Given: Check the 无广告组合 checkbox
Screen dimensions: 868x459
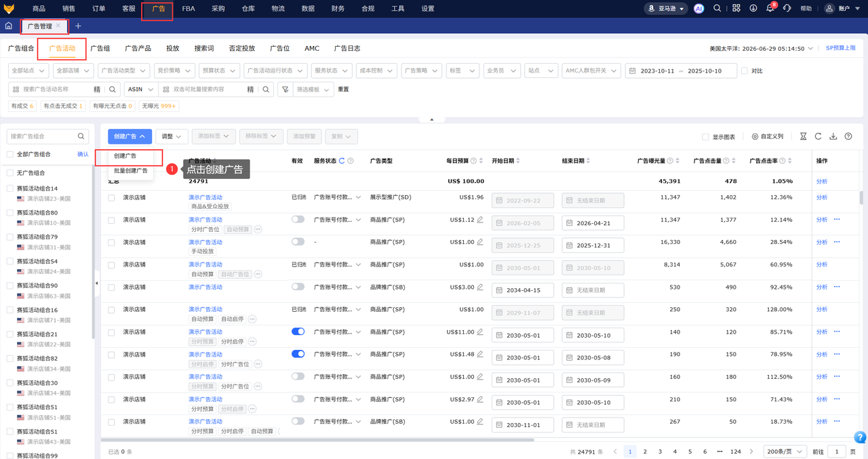Looking at the screenshot, I should coord(9,173).
